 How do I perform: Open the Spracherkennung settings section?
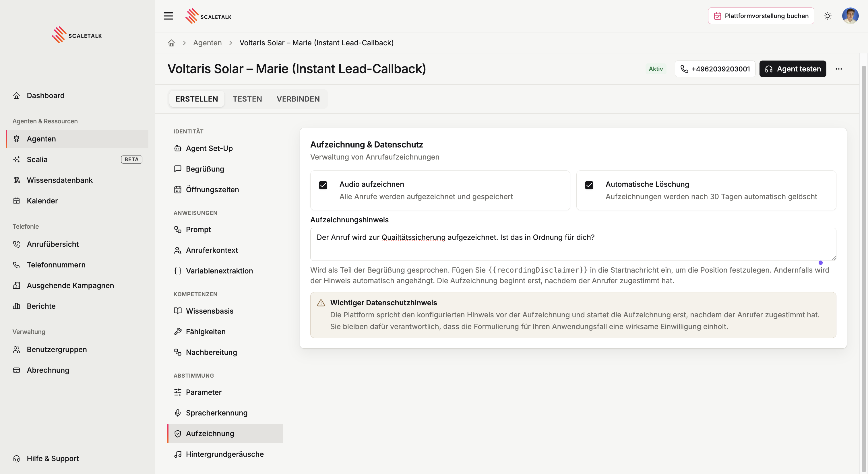tap(225, 413)
